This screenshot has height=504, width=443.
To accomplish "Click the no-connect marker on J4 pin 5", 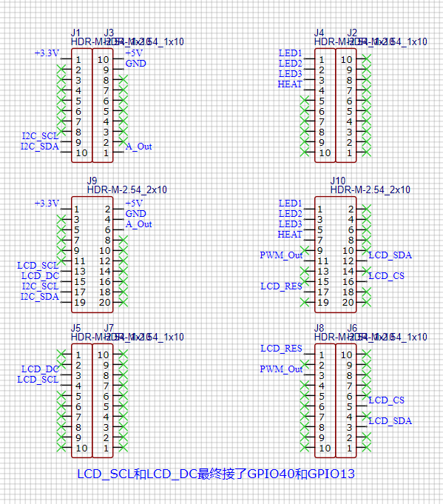I will point(305,101).
